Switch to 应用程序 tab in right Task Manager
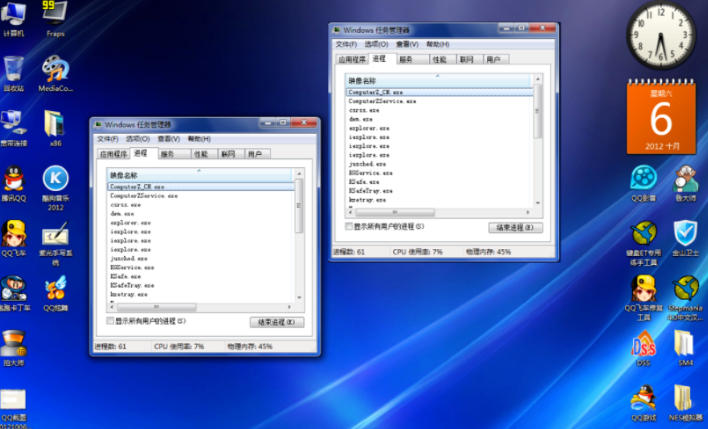 pos(352,60)
